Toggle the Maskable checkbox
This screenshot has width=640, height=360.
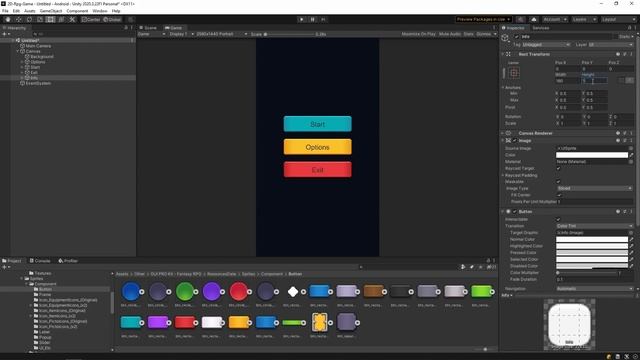(x=558, y=182)
